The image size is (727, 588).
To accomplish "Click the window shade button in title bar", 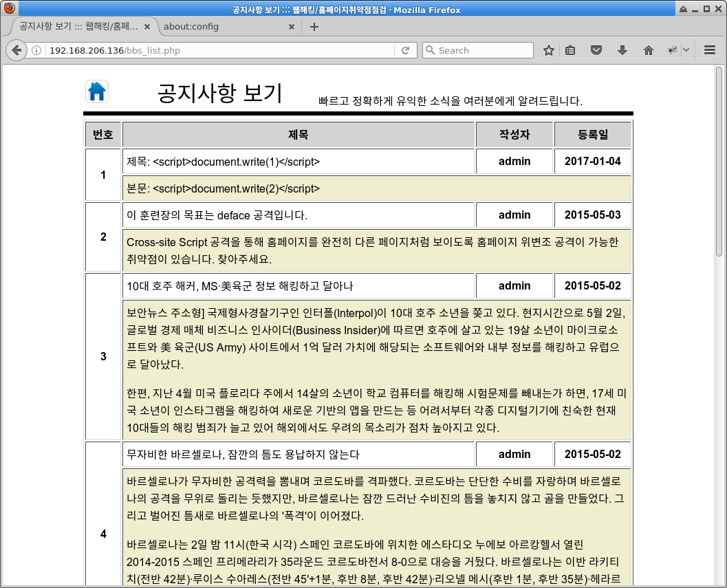I will [683, 9].
